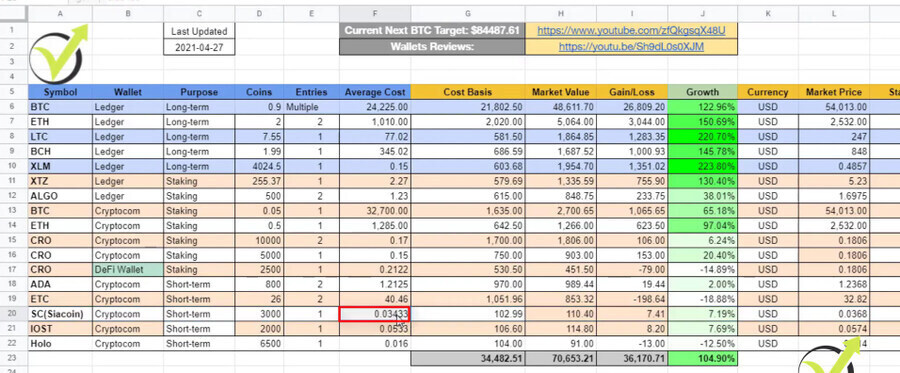Select row 23 header number
Image resolution: width=900 pixels, height=373 pixels.
[x=14, y=358]
